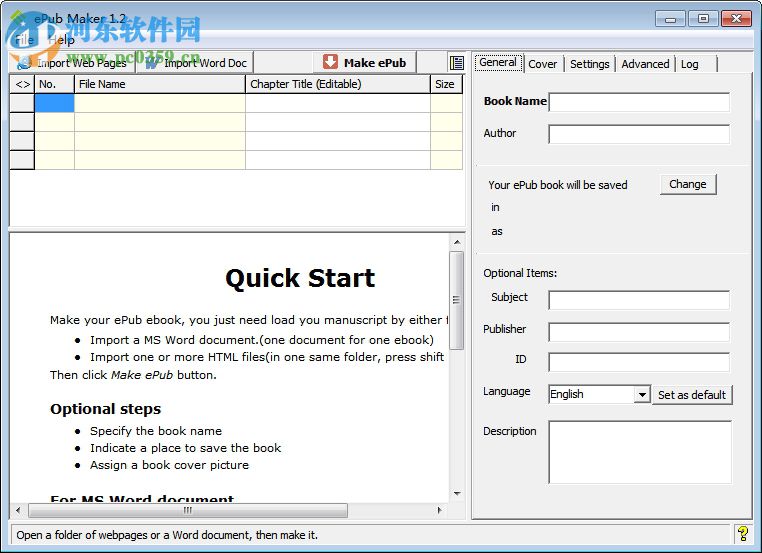This screenshot has width=762, height=553.
Task: Click the status bar message text
Action: click(x=167, y=535)
